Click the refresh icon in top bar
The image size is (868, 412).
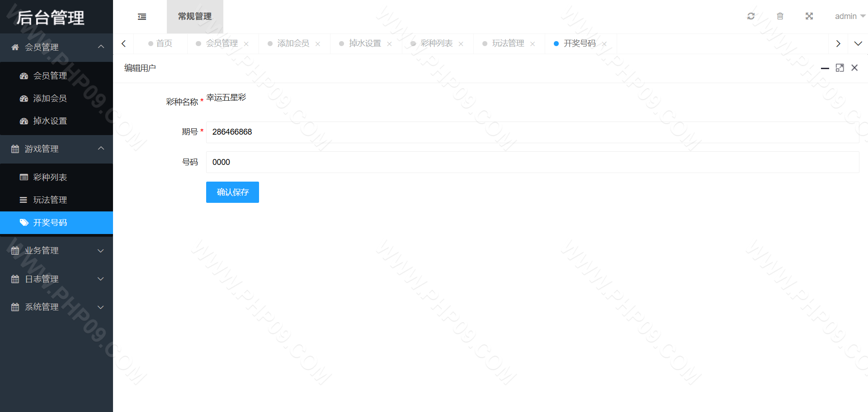(751, 16)
